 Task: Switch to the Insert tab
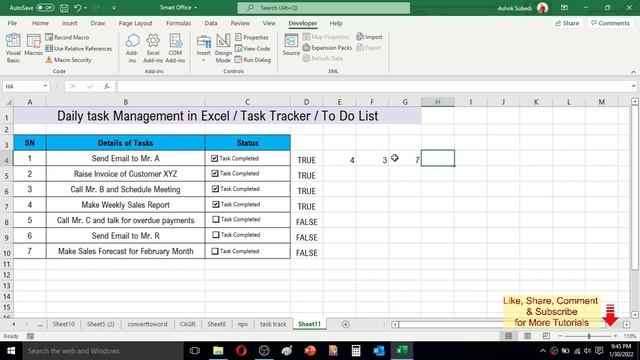point(70,23)
